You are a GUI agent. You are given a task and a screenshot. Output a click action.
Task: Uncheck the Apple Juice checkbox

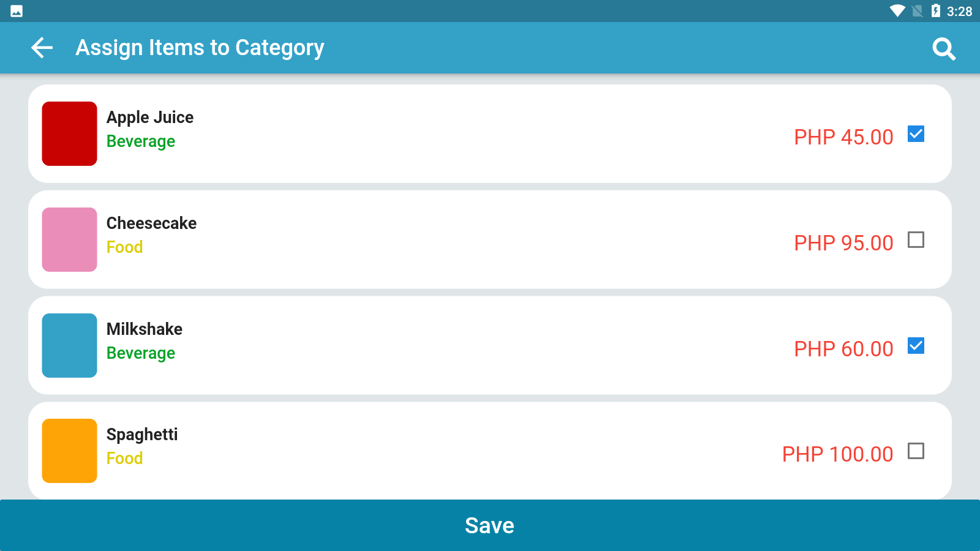click(x=916, y=133)
